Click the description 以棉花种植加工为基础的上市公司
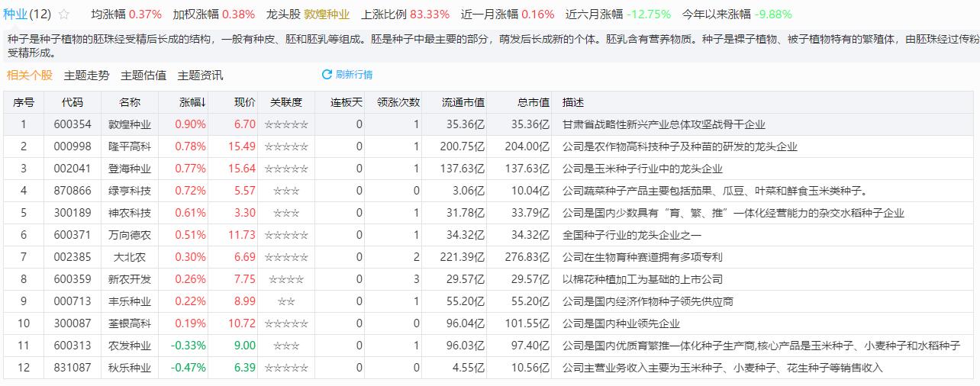 [x=643, y=279]
